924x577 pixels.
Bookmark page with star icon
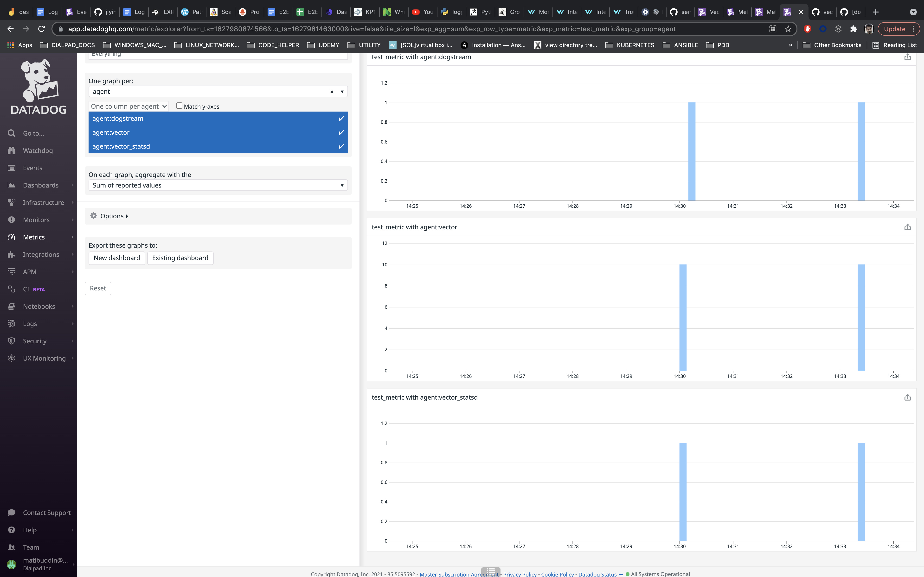(x=788, y=29)
